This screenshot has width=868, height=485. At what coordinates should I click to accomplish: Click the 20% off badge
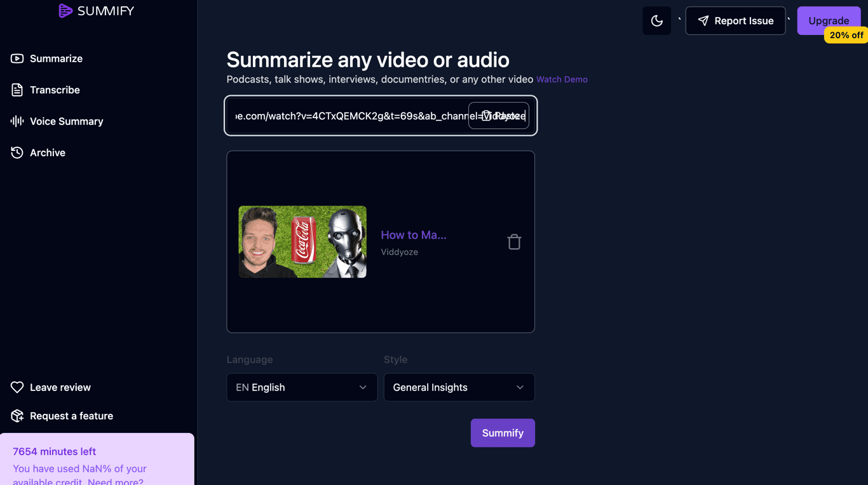[846, 35]
